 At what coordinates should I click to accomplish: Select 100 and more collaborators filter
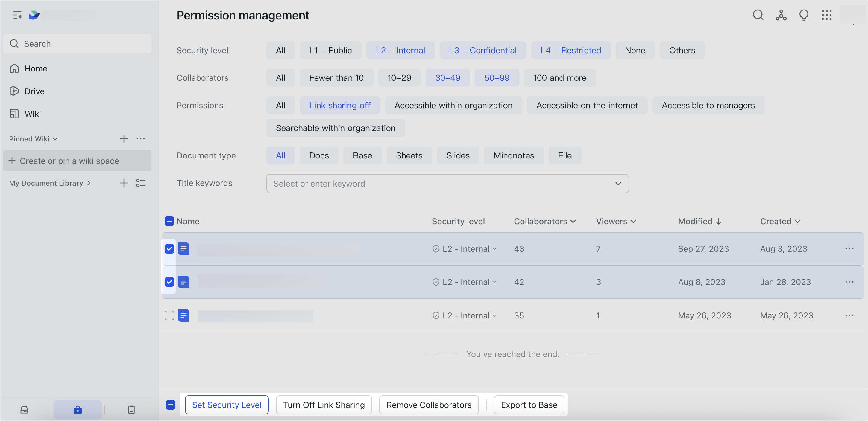pos(560,78)
